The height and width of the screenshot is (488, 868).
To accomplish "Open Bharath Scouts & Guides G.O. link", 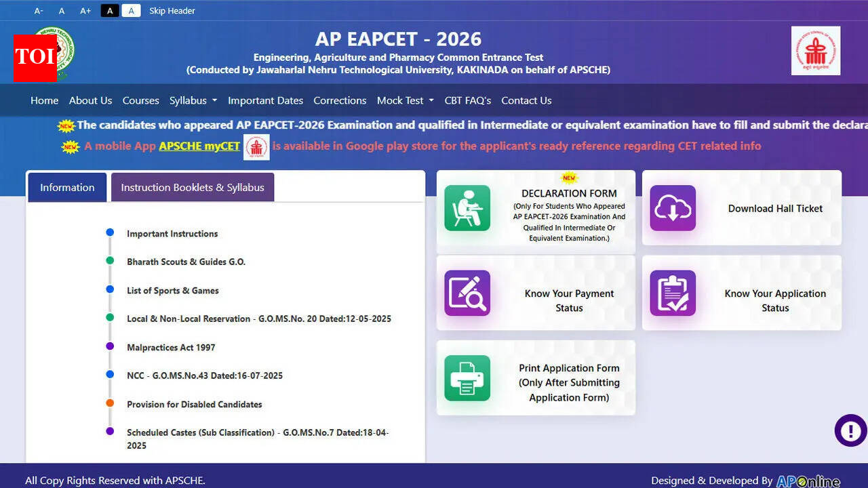I will tap(186, 262).
